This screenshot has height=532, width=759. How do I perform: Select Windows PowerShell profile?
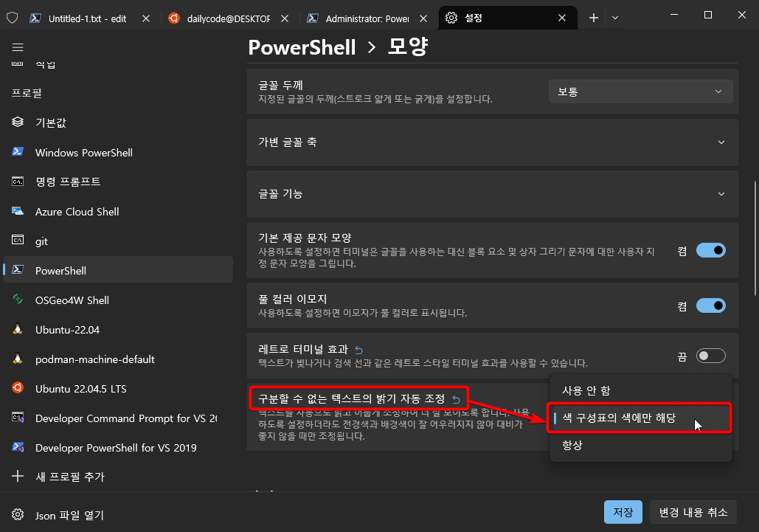click(x=118, y=153)
